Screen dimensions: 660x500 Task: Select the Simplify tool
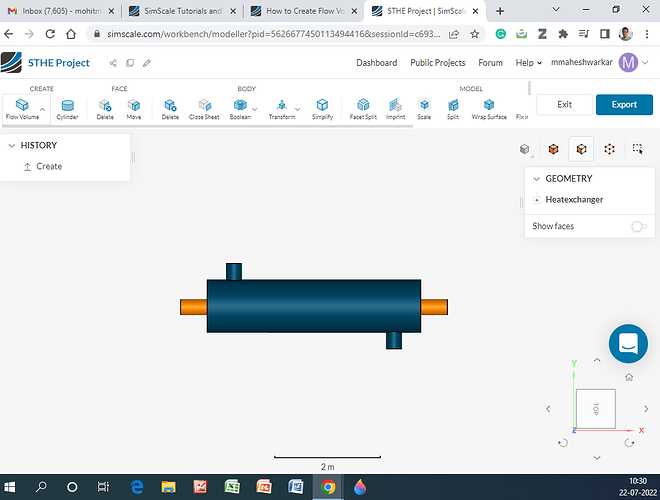click(x=322, y=109)
